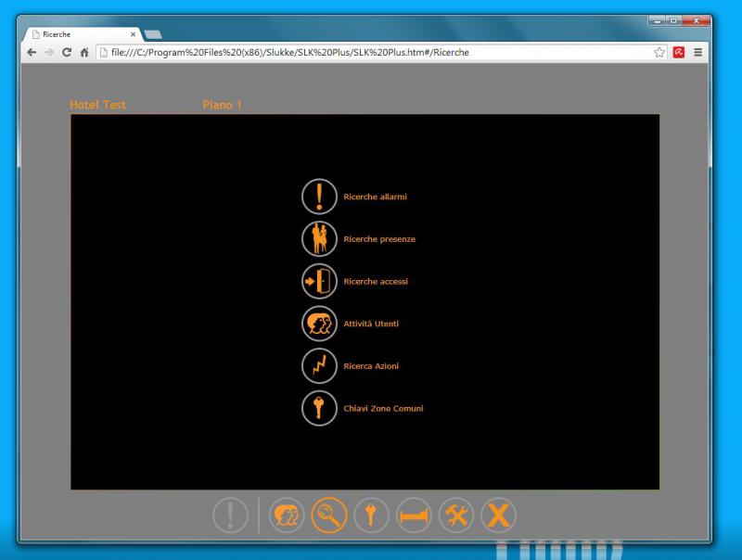Click the red extension icon in browser toolbar
Image resolution: width=742 pixels, height=560 pixels.
tap(679, 53)
